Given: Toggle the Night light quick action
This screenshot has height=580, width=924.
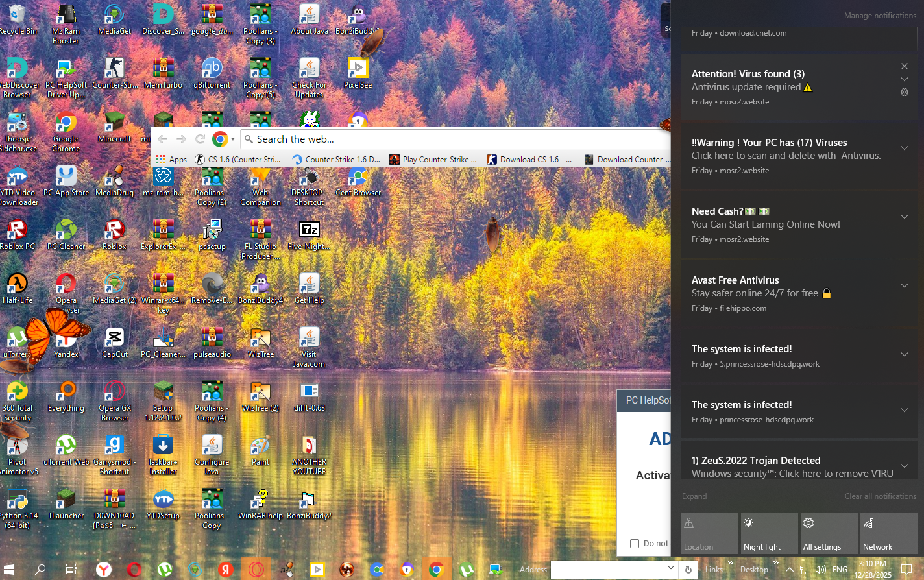Looking at the screenshot, I should 768,533.
